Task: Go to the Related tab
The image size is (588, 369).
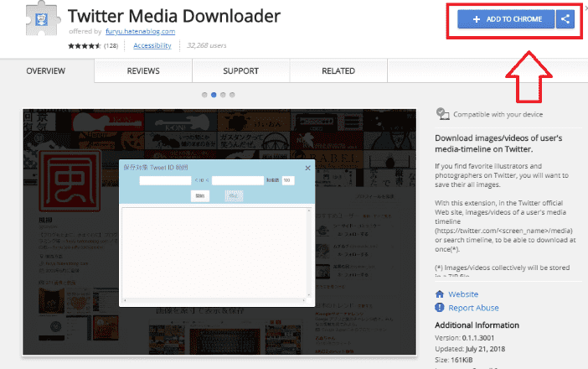Action: (338, 71)
